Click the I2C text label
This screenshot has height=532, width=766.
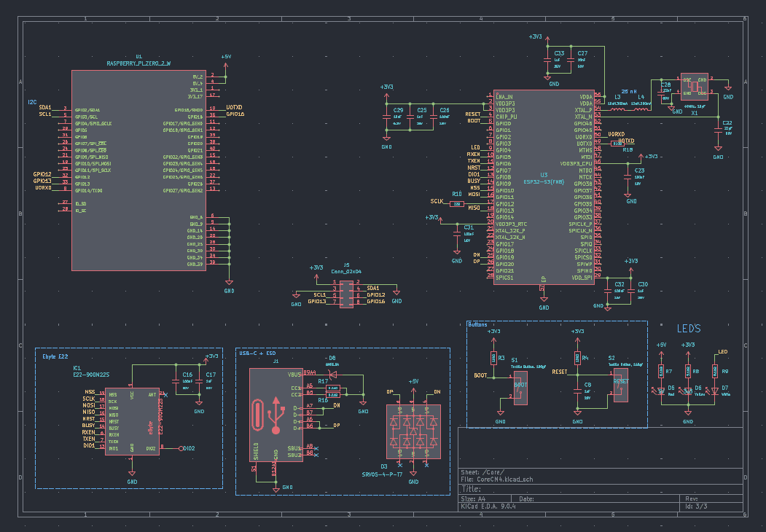[x=32, y=102]
